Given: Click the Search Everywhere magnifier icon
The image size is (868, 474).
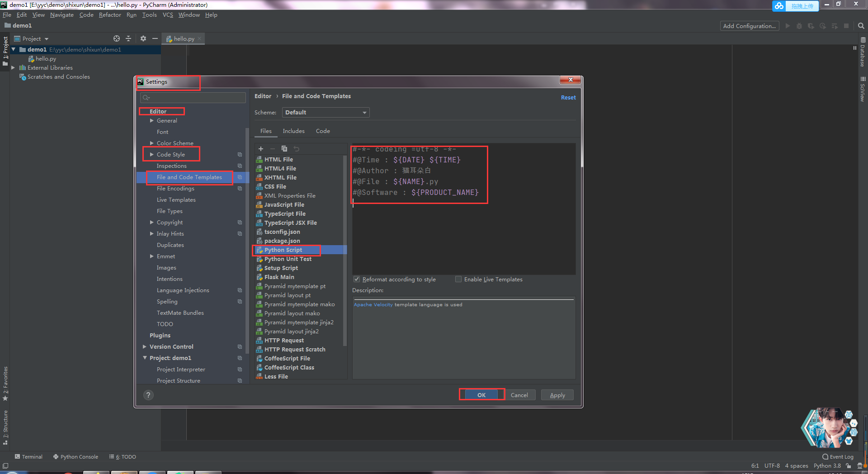Looking at the screenshot, I should 861,26.
